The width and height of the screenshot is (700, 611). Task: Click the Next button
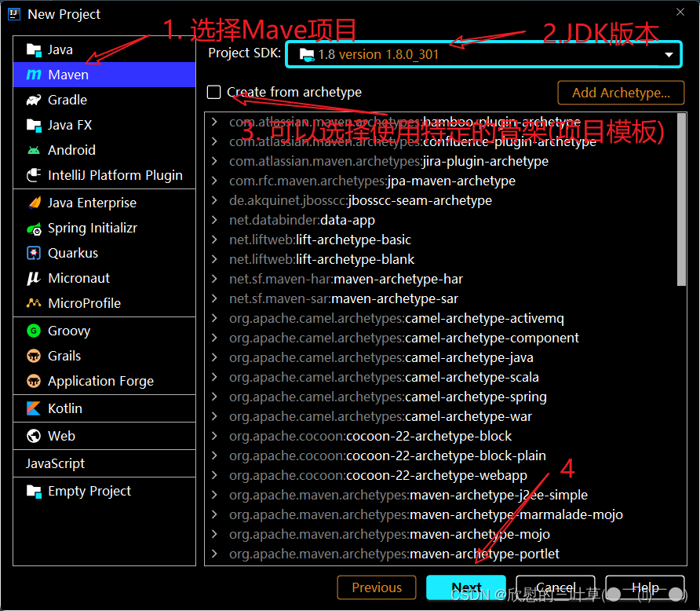[x=466, y=587]
